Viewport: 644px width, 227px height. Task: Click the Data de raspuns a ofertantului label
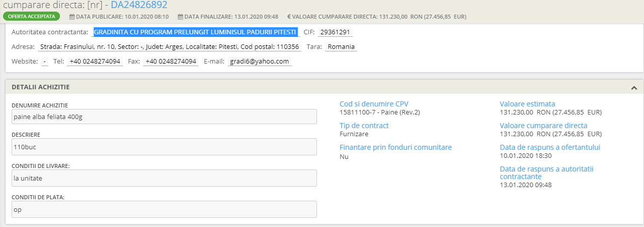pyautogui.click(x=550, y=147)
